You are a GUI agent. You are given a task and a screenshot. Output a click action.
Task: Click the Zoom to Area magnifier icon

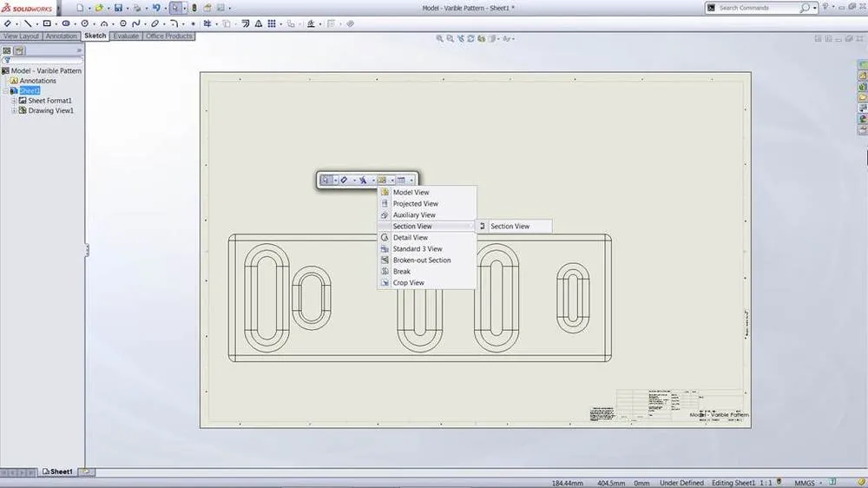pyautogui.click(x=450, y=39)
